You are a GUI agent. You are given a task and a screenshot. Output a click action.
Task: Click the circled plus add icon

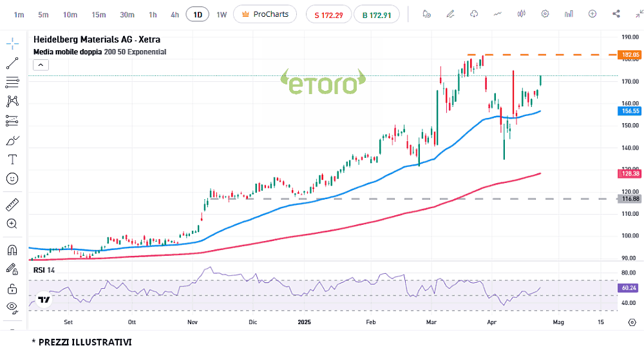592,14
